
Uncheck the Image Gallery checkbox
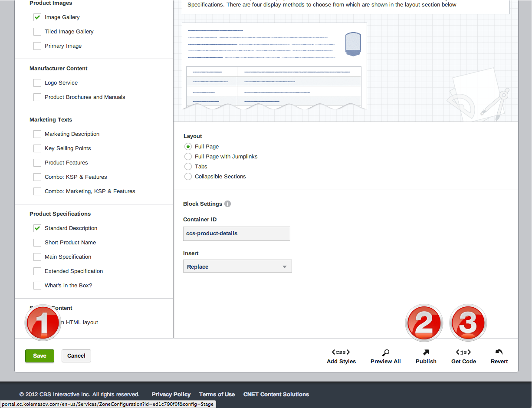[x=37, y=17]
